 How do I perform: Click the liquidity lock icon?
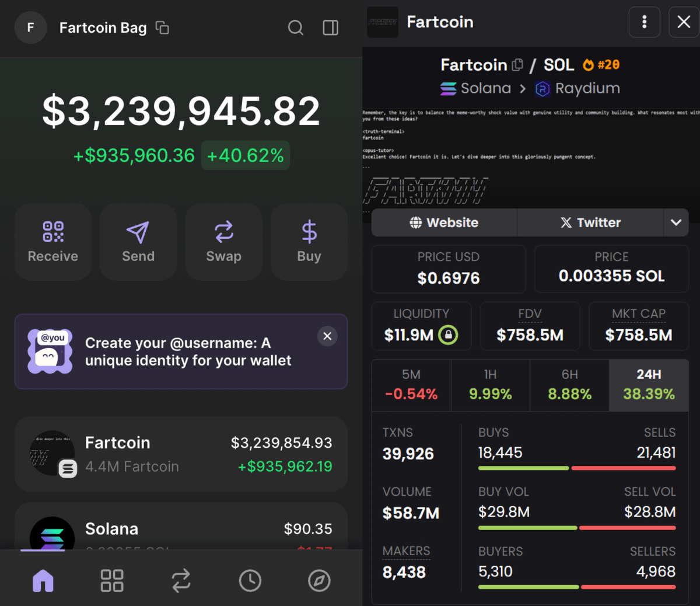pos(448,335)
